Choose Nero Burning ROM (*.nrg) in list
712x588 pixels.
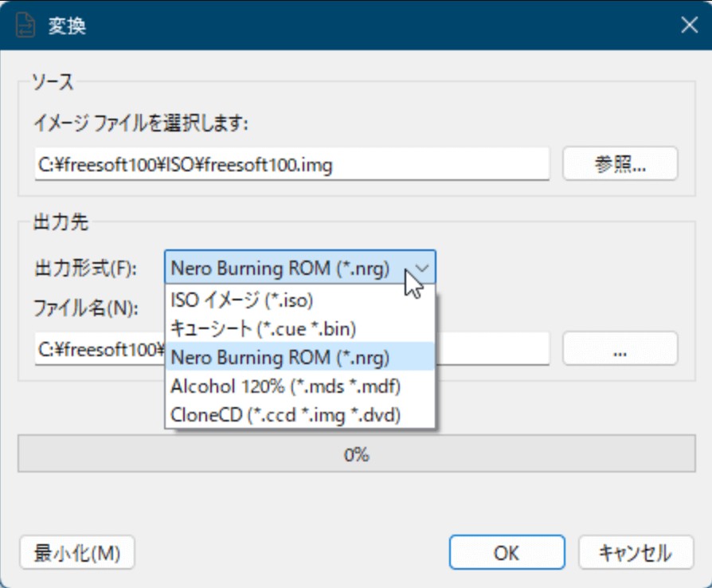[x=299, y=357]
